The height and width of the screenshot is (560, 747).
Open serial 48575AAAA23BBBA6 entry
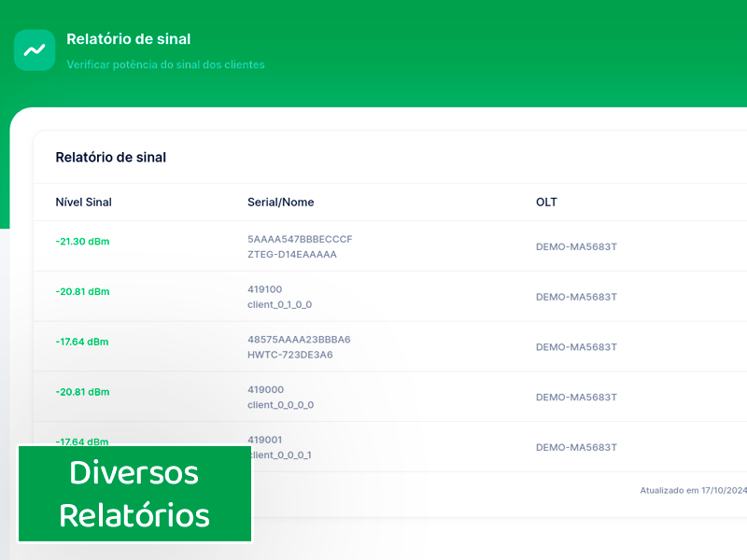click(299, 340)
